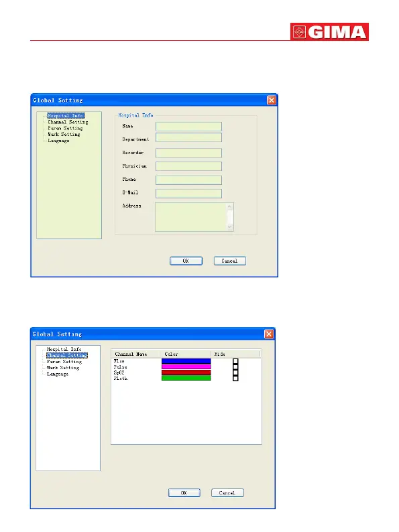This screenshot has width=399, height=532.
Task: Open the blue Flow color swatch
Action: [186, 361]
